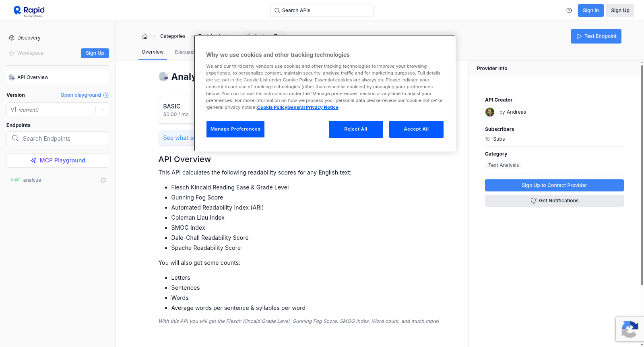Click 'Gunning Fog Score' list item
The width and height of the screenshot is (644, 347).
coord(197,197)
